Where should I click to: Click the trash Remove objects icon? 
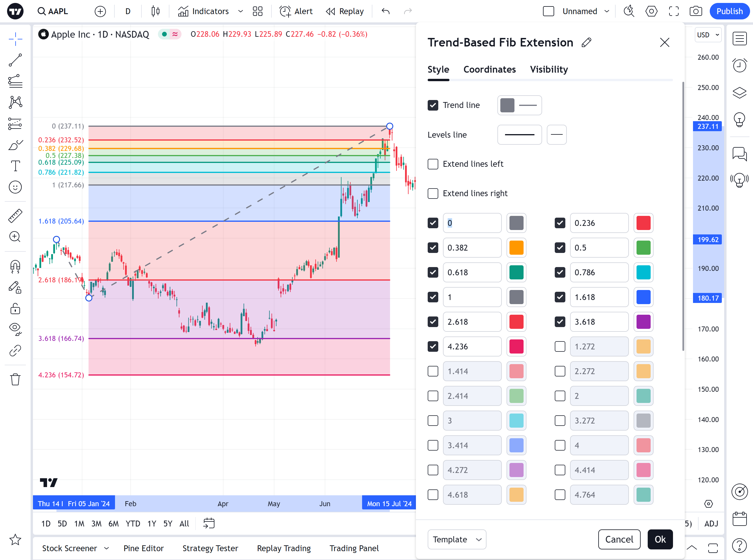tap(15, 379)
